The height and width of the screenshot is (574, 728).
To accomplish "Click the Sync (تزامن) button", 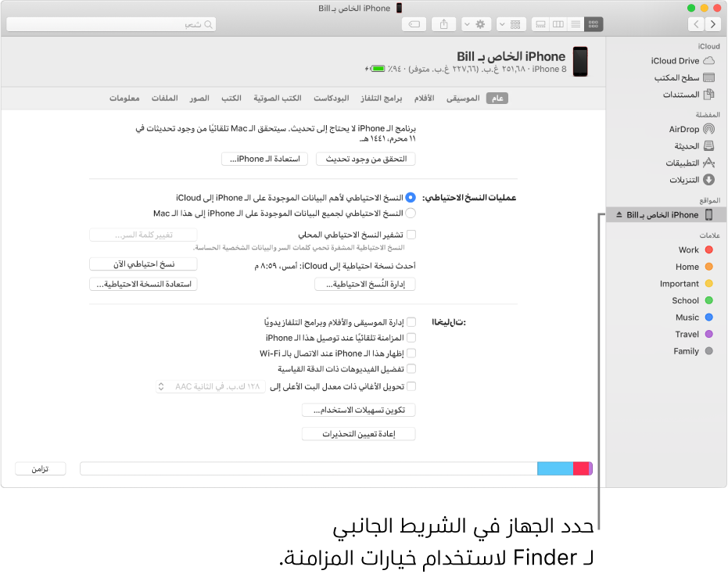I will click(x=41, y=468).
